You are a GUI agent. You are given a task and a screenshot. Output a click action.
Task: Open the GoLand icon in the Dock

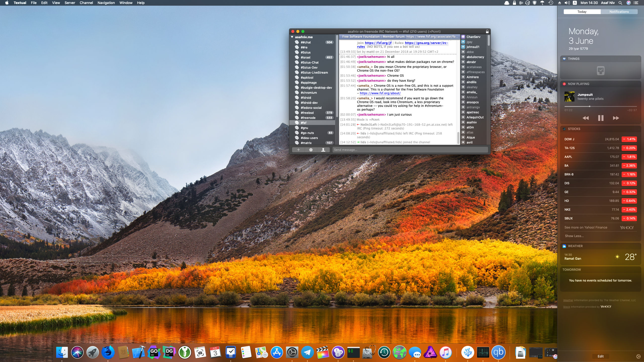tap(154, 352)
